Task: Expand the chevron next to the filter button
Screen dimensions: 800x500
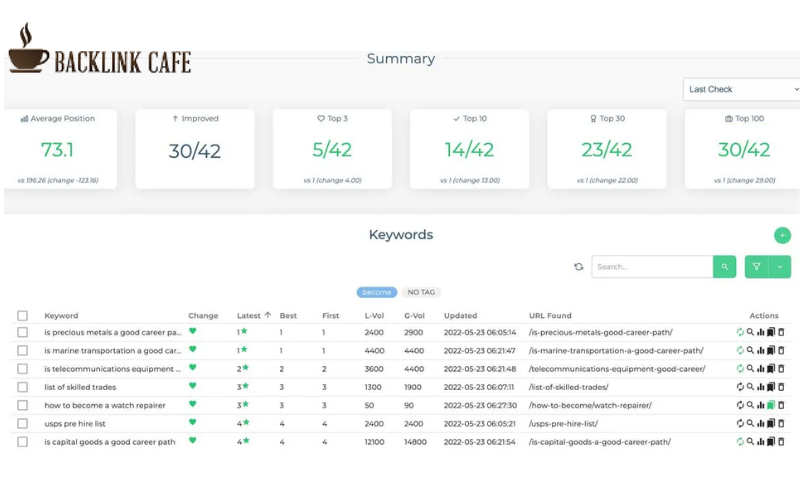Action: [x=780, y=266]
